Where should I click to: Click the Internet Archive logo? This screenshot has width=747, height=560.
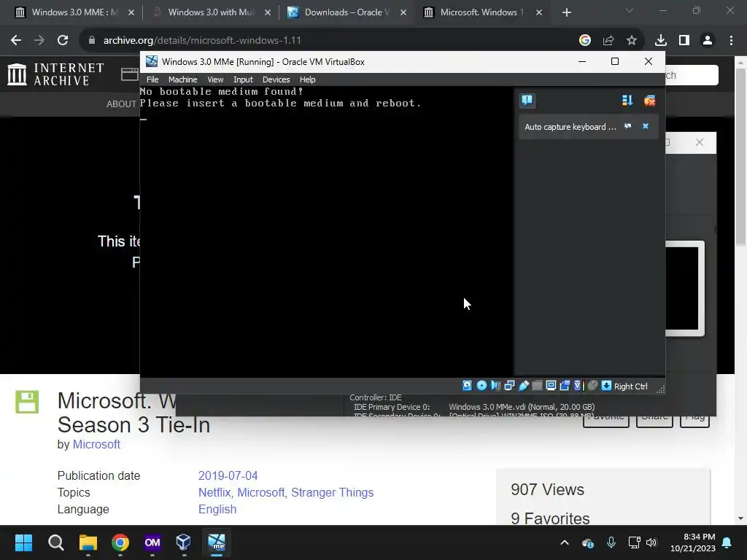pyautogui.click(x=55, y=74)
